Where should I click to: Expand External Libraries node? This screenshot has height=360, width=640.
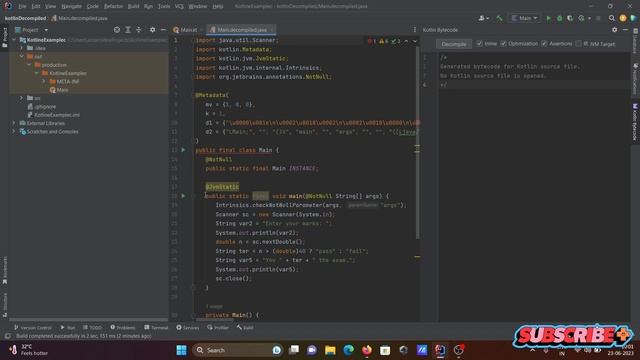pos(14,123)
